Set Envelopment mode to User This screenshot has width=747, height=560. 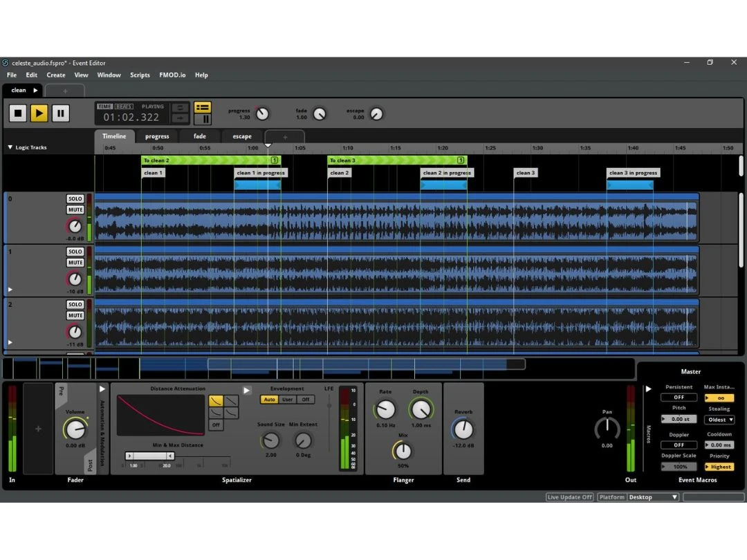click(x=287, y=400)
